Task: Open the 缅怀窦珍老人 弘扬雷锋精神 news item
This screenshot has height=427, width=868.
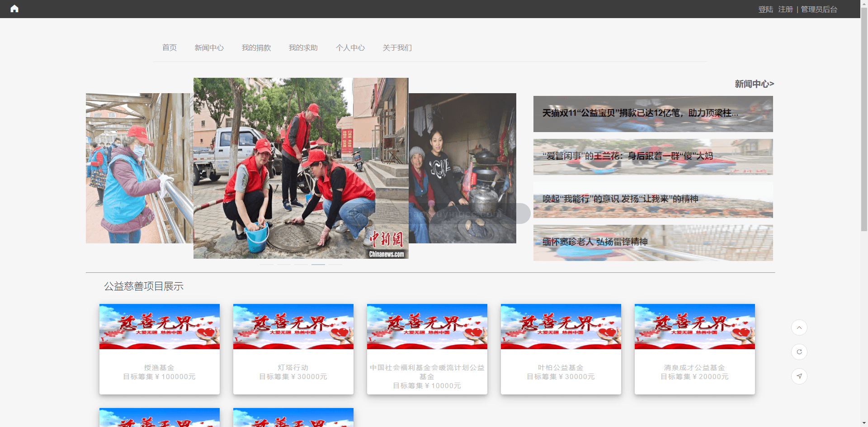Action: 653,243
